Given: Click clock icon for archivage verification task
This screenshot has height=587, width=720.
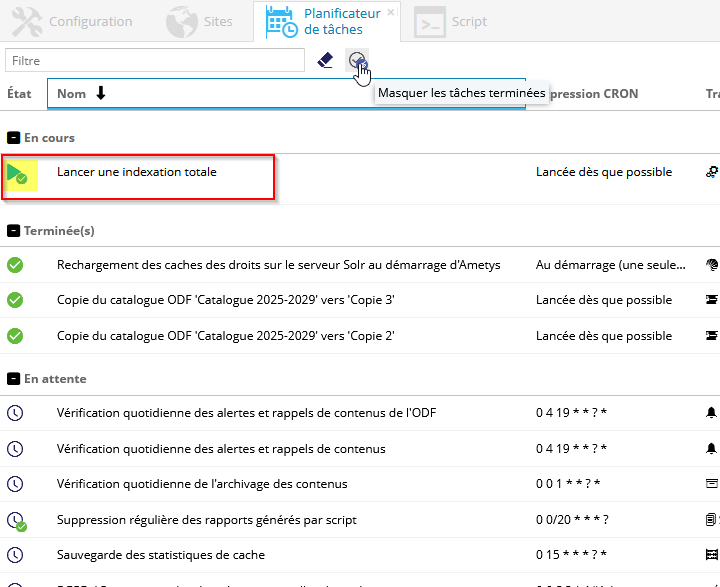Looking at the screenshot, I should (15, 484).
